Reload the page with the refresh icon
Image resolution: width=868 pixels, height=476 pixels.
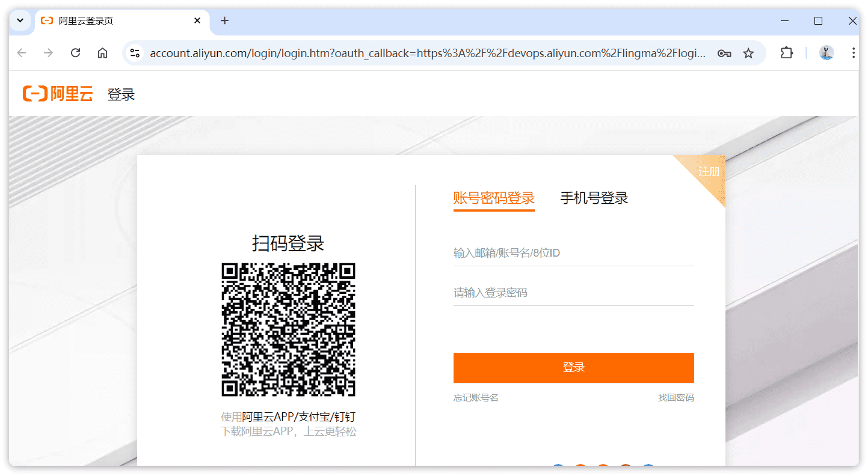tap(75, 53)
